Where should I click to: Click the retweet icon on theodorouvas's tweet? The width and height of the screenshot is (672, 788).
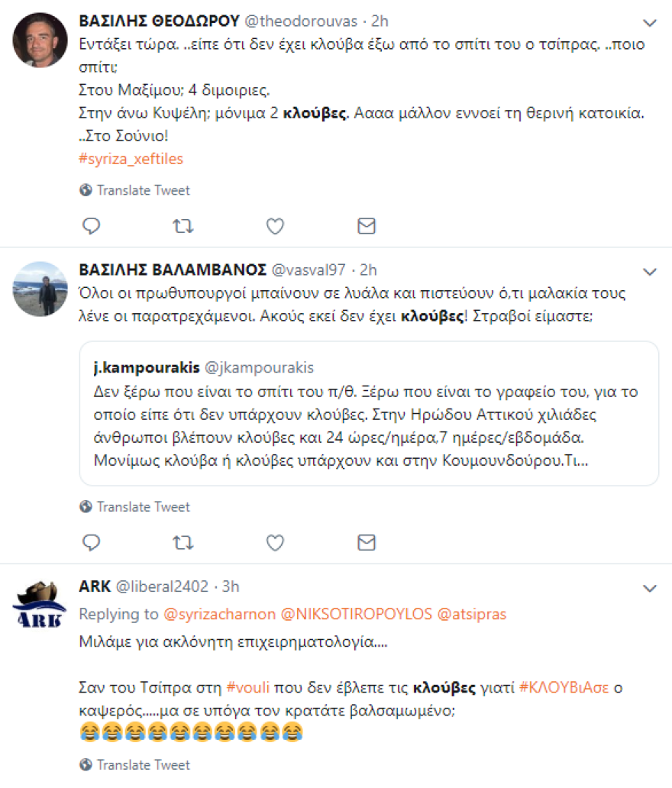[x=183, y=226]
